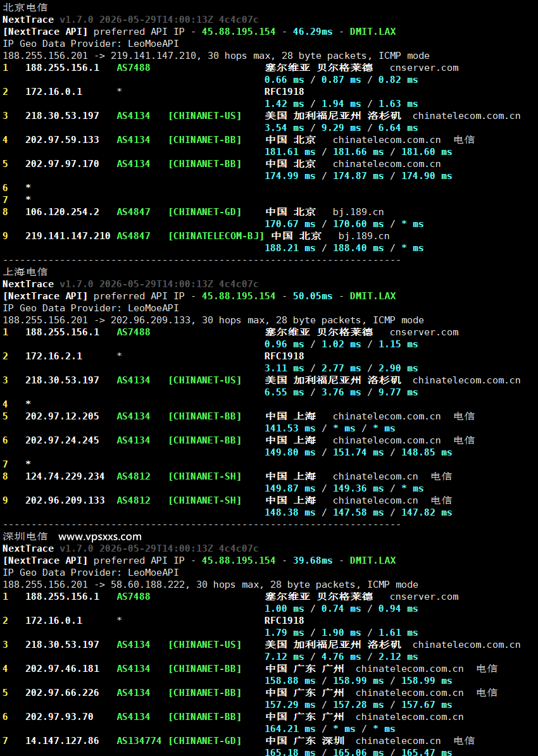
Task: Click the 上海电信 section heading
Action: (x=25, y=272)
